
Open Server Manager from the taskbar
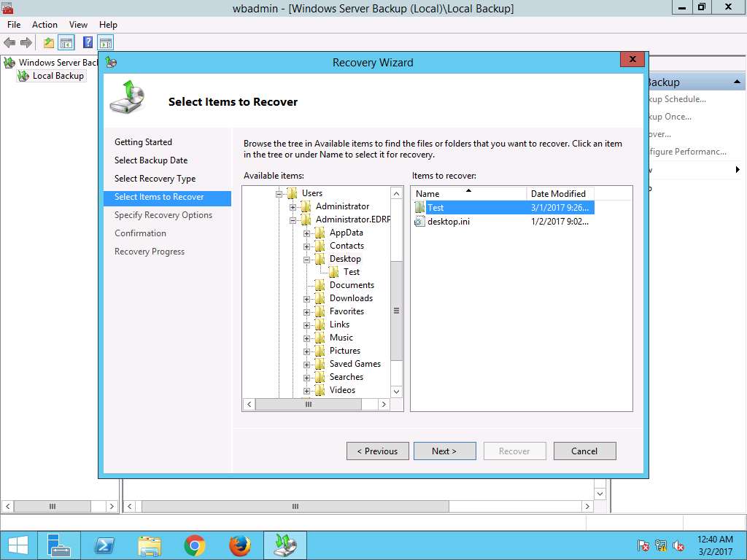(59, 545)
